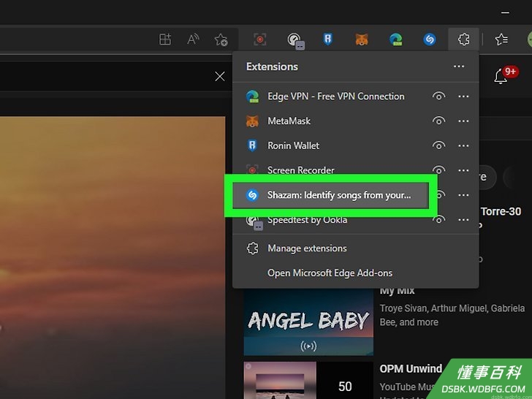Select Edge VPN - Free VPN Connection
532x399 pixels.
pos(336,96)
